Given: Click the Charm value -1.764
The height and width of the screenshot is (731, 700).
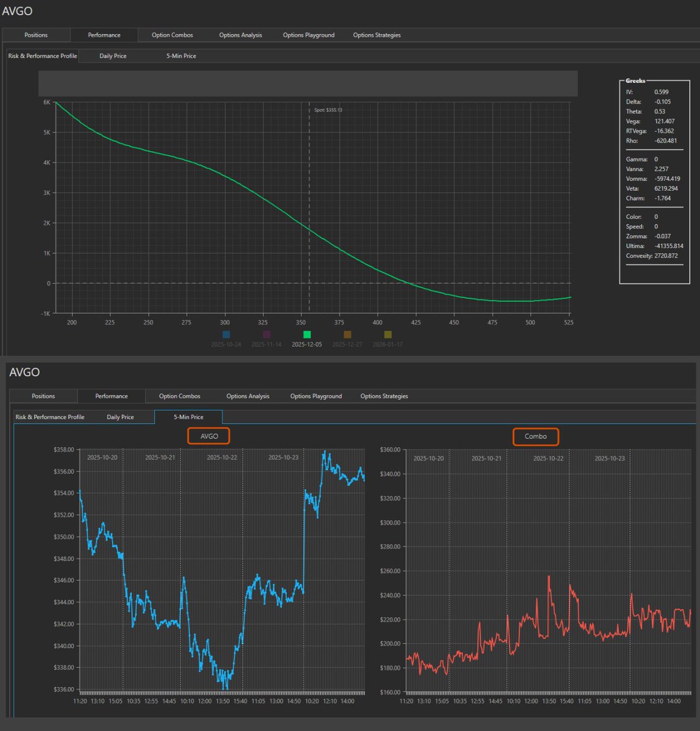Looking at the screenshot, I should point(663,198).
